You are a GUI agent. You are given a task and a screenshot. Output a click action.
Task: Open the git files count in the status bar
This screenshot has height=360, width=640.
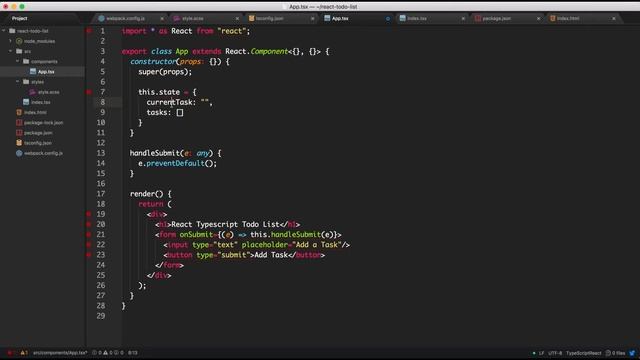coord(615,353)
